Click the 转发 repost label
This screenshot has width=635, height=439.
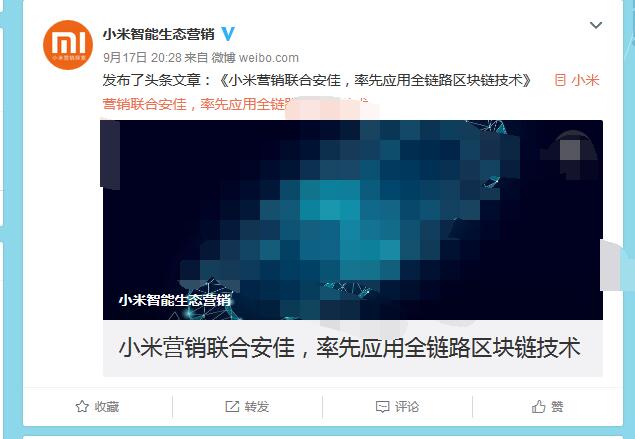coord(257,407)
